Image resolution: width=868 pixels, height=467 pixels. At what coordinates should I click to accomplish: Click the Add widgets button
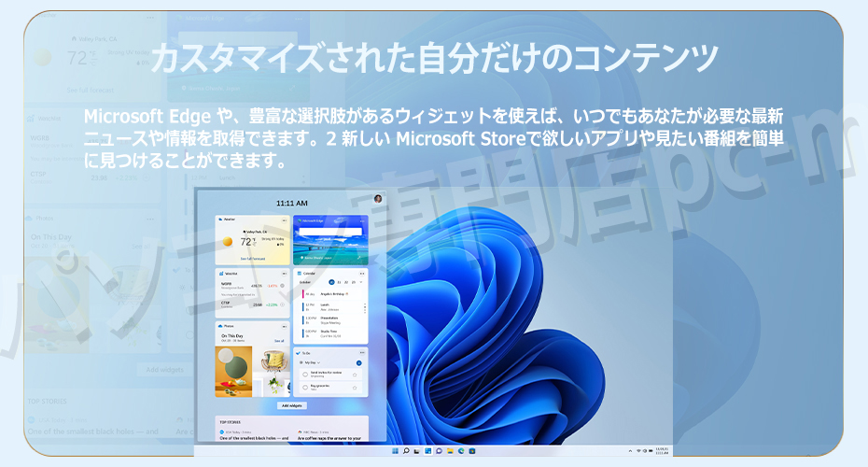coord(292,405)
